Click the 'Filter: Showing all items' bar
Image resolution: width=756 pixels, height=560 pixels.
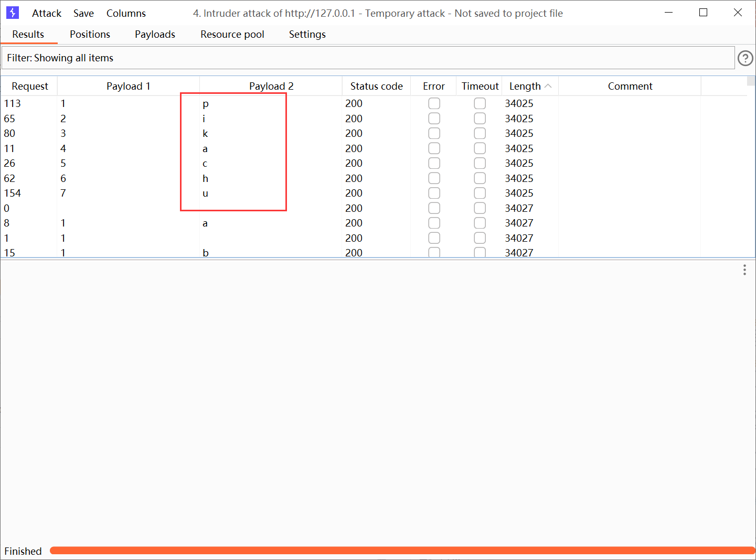tap(367, 58)
